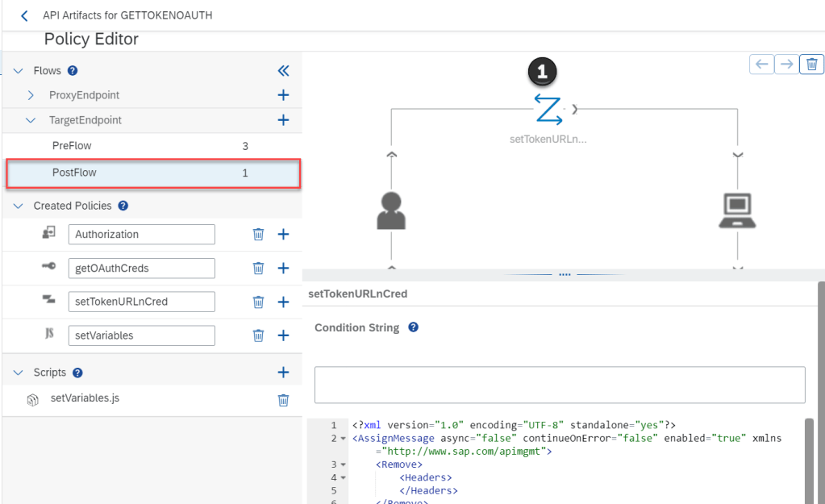Image resolution: width=825 pixels, height=504 pixels.
Task: Click the back arrow beside API Artifacts
Action: 24,15
